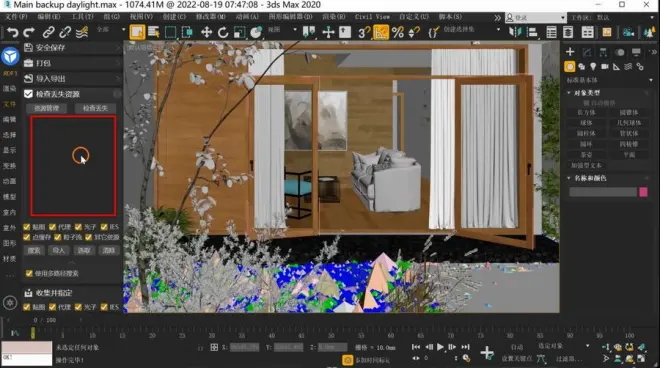The width and height of the screenshot is (660, 368).
Task: Click the 资源管理 button
Action: (47, 108)
